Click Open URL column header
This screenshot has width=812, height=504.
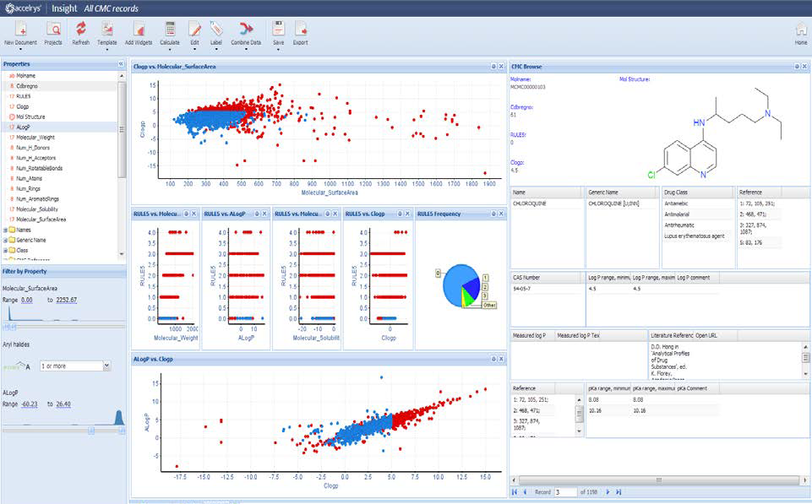pyautogui.click(x=706, y=335)
